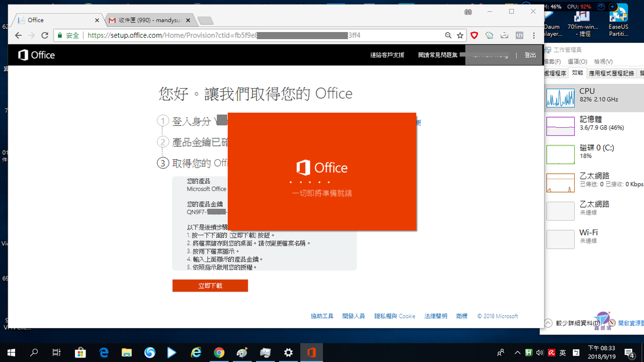Click the Office installer taskbar icon
Screen dimensions: 644x362
(x=311, y=353)
